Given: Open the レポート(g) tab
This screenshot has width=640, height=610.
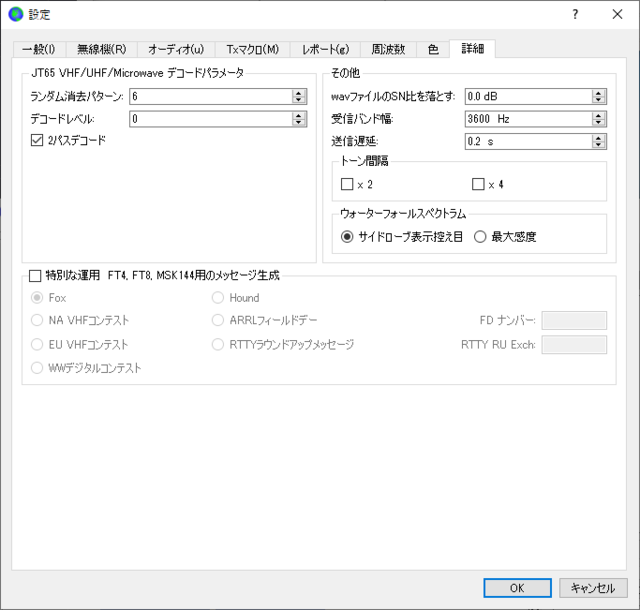Looking at the screenshot, I should 325,49.
